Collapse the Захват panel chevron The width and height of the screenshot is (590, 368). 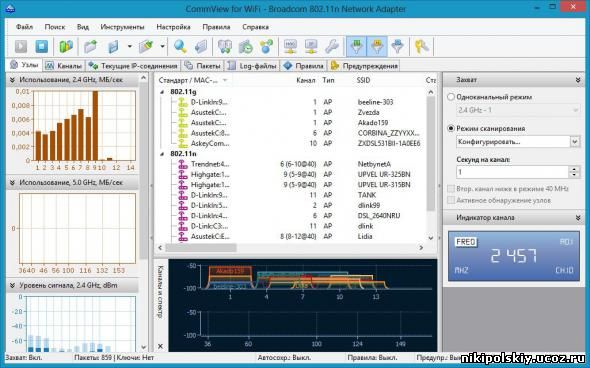[578, 80]
